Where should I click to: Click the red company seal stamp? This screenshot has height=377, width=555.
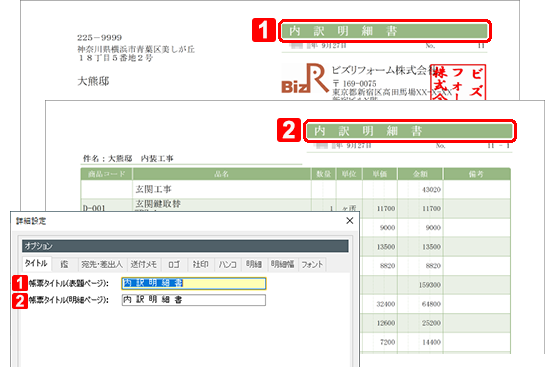pos(458,82)
